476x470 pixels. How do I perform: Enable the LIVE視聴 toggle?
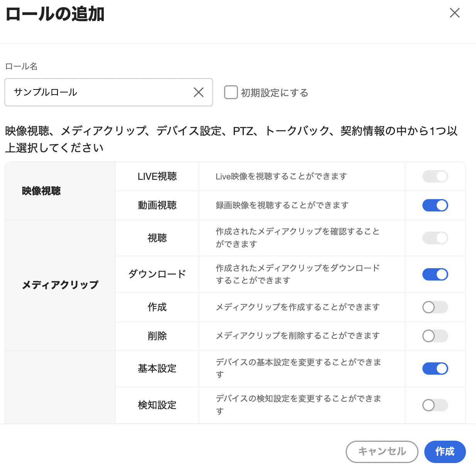(x=435, y=176)
